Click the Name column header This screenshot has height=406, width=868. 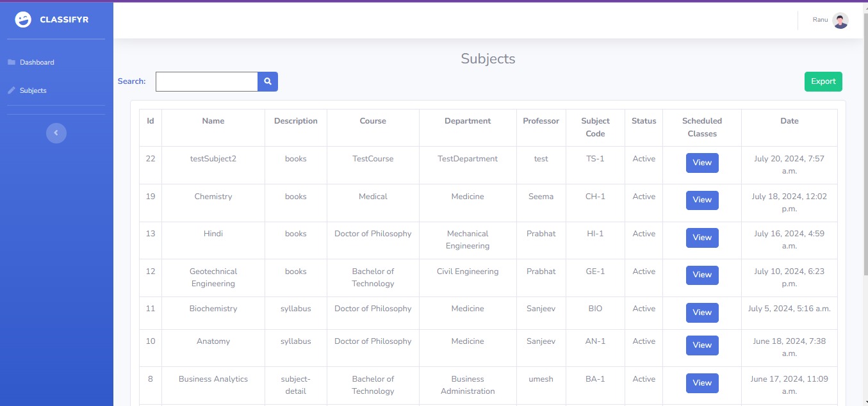pyautogui.click(x=213, y=120)
